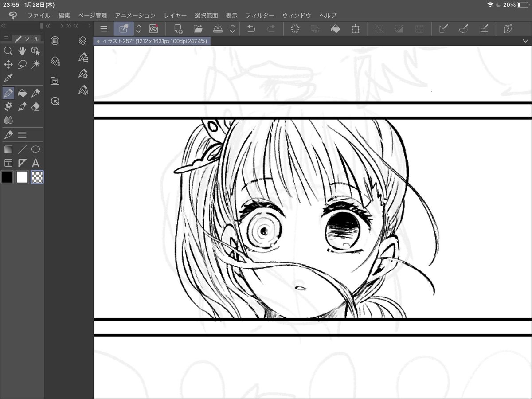Open the 表示 menu
Viewport: 532px width, 399px height.
[231, 16]
